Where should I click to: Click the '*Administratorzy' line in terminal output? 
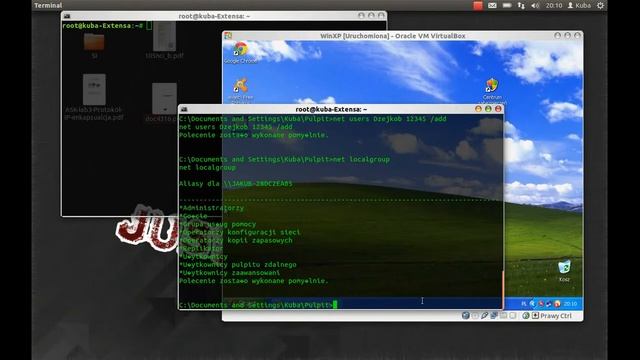(x=211, y=208)
